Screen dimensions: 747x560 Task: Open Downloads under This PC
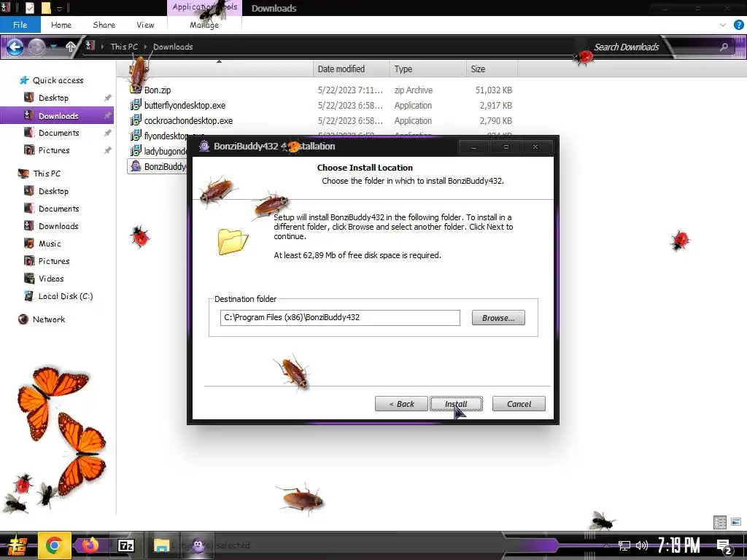58,226
